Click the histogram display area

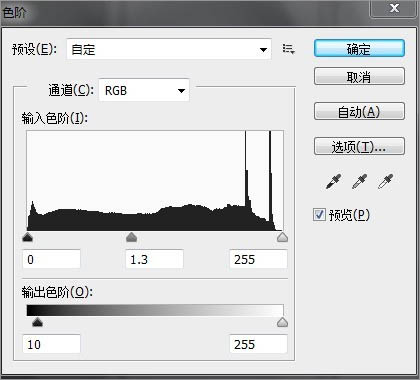tap(155, 180)
